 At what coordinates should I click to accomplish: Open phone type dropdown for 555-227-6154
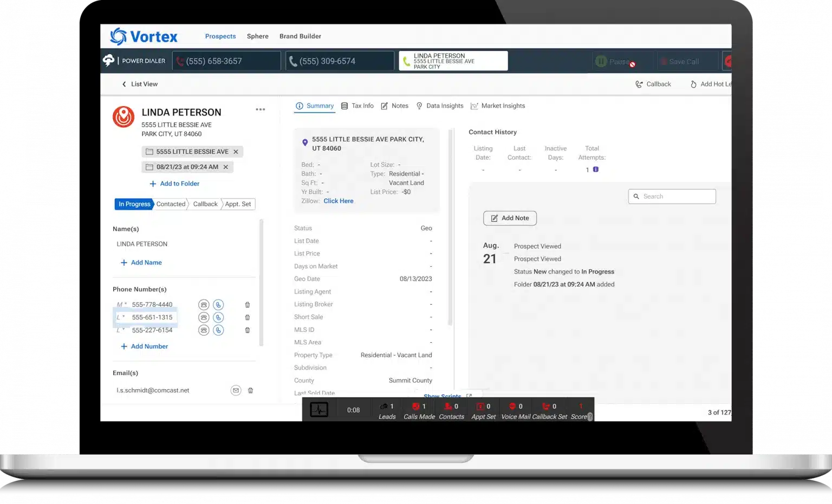121,330
